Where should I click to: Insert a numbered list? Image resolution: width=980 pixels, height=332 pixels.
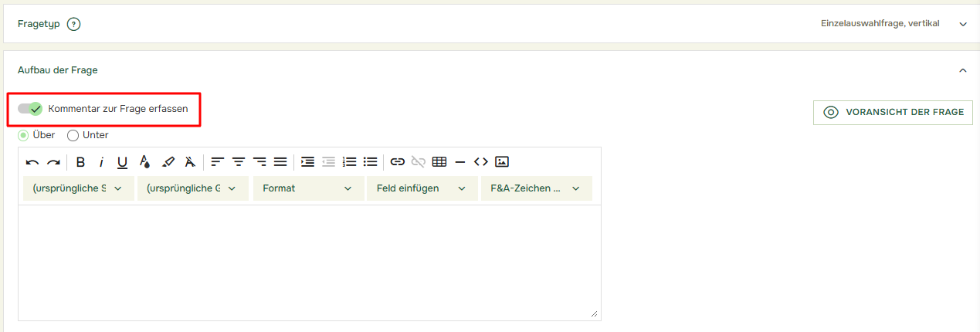[350, 162]
